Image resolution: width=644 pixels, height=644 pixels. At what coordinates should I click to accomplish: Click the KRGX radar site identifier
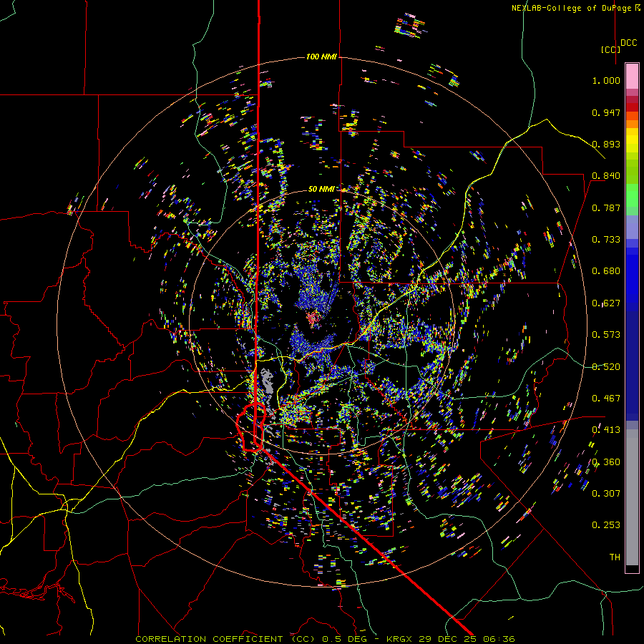coord(399,639)
